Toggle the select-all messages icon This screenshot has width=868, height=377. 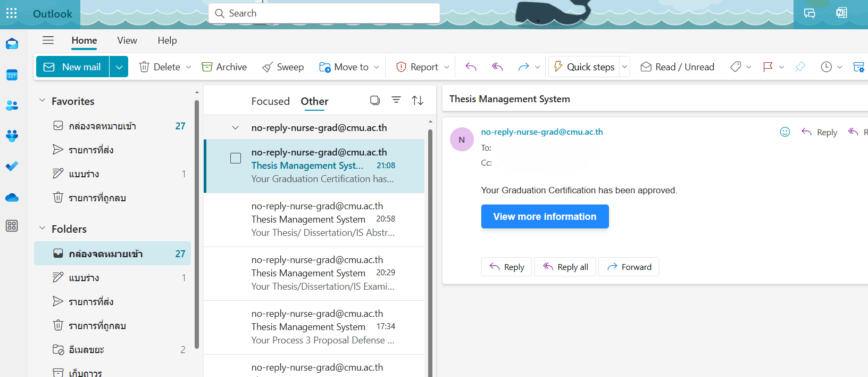(x=375, y=100)
